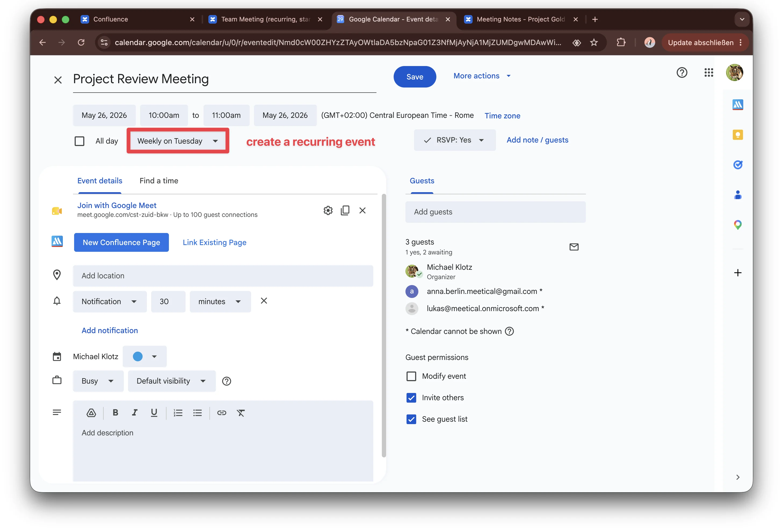Toggle italic formatting in description
The image size is (783, 532).
click(x=135, y=413)
